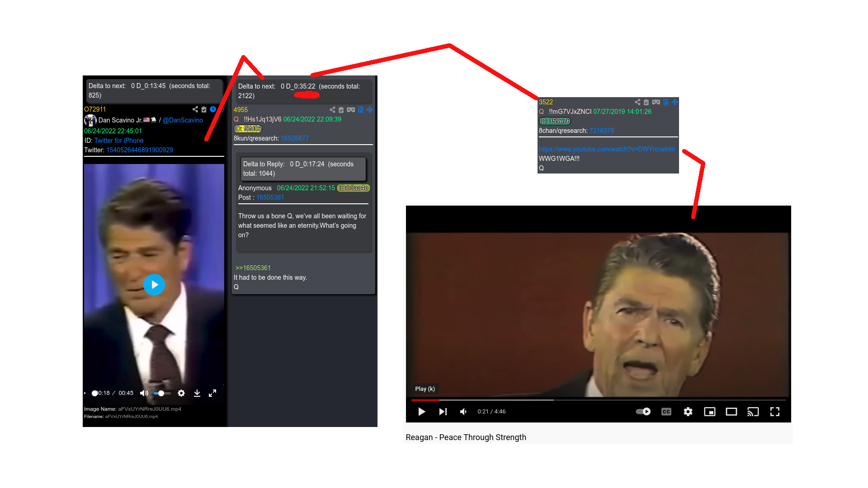Click the clipboard-check icon on post 3522
The width and height of the screenshot is (868, 488).
pyautogui.click(x=646, y=102)
